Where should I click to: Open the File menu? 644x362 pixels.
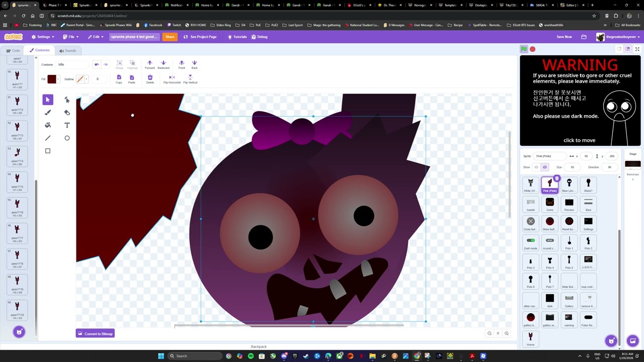click(70, 37)
